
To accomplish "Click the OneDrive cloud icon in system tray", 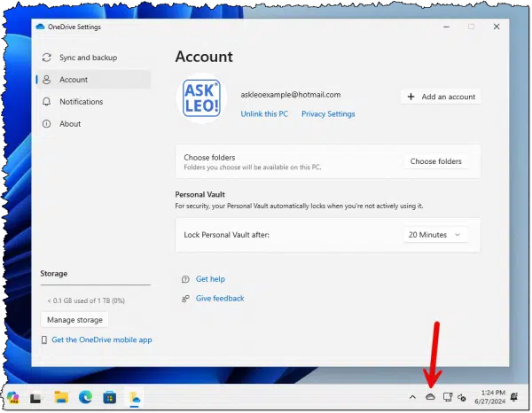I will pos(430,397).
